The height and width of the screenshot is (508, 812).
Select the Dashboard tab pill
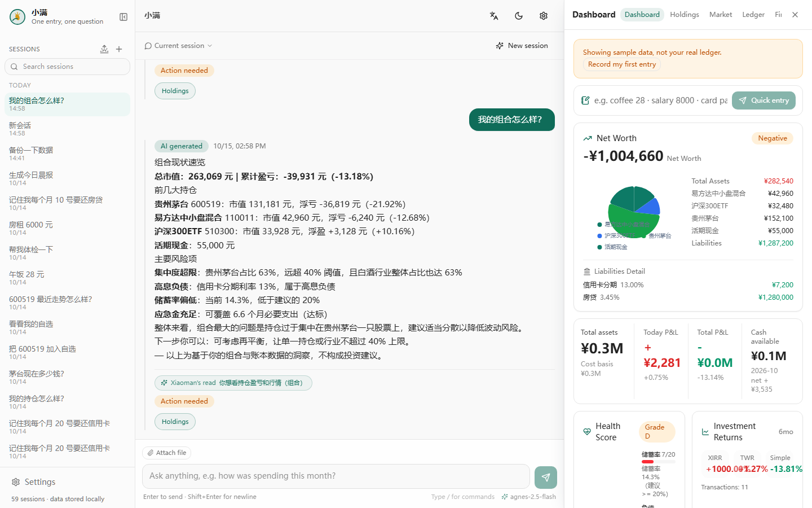(642, 15)
